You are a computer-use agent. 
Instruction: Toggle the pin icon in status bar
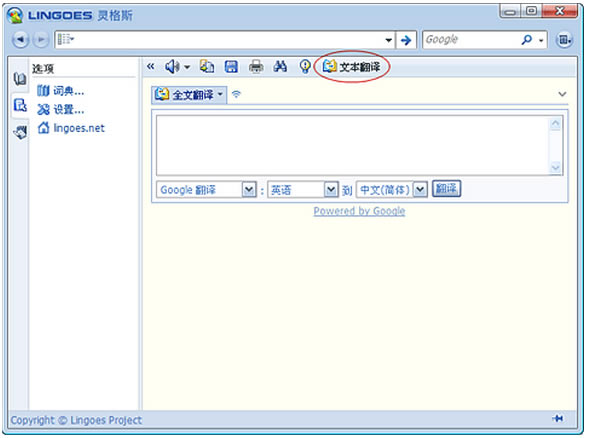point(558,418)
